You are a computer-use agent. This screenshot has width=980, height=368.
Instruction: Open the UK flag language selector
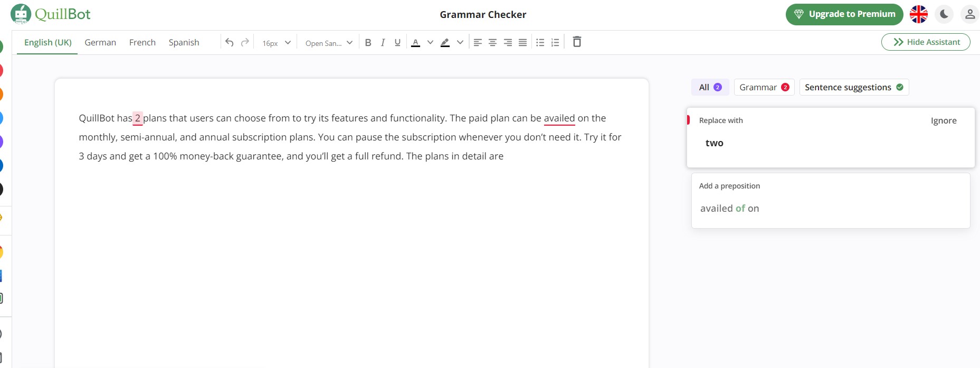pos(919,14)
